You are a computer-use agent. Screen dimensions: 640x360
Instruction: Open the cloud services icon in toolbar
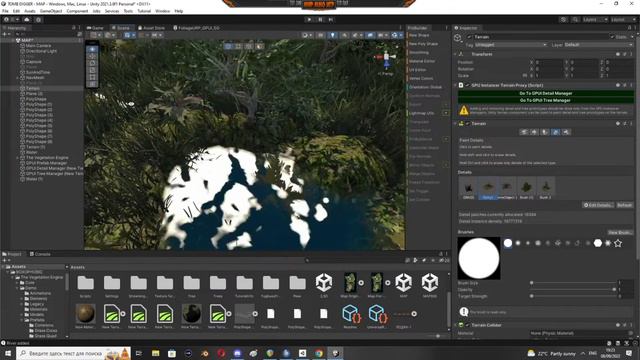pos(27,20)
